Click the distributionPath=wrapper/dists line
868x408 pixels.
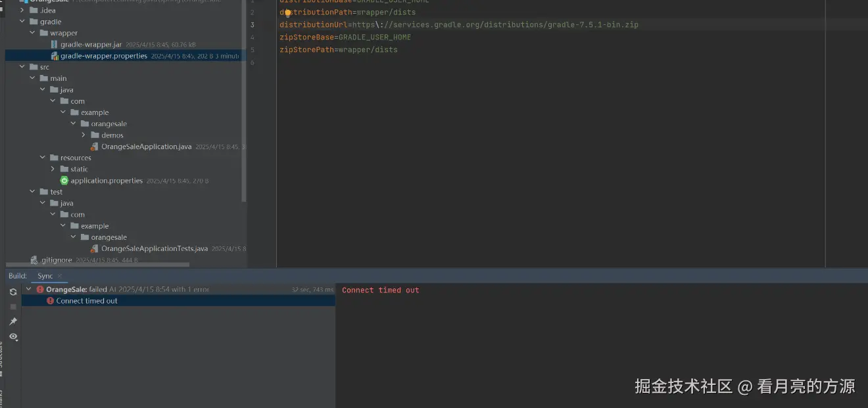347,12
